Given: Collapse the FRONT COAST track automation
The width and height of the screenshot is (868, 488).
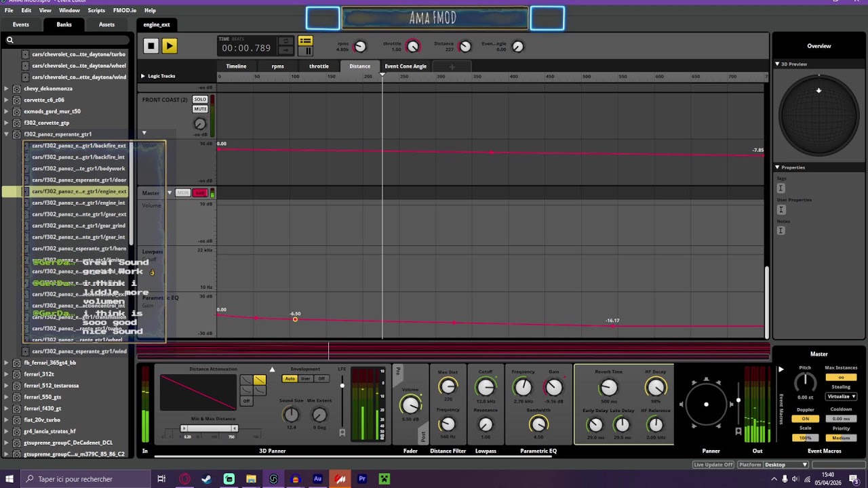Looking at the screenshot, I should pos(144,134).
